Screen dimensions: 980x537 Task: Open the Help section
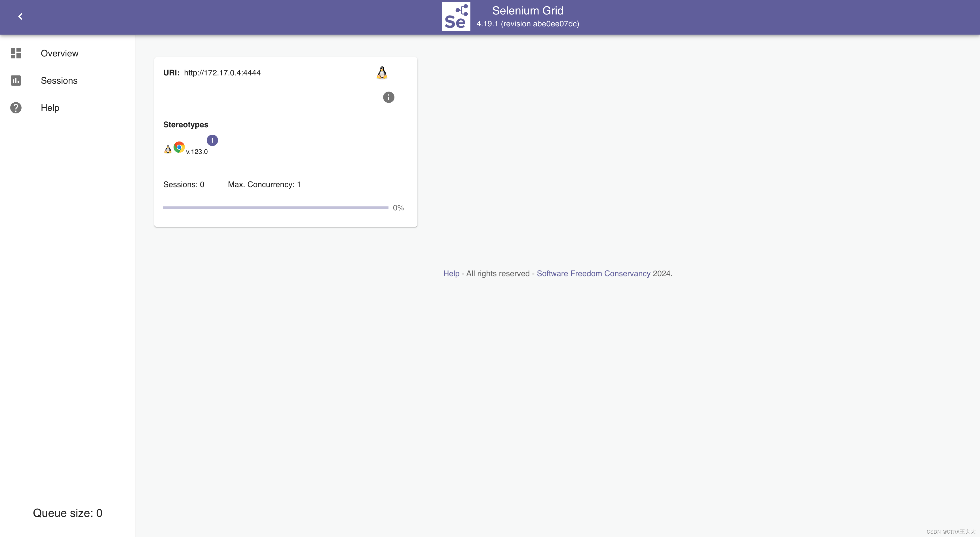[x=50, y=107]
